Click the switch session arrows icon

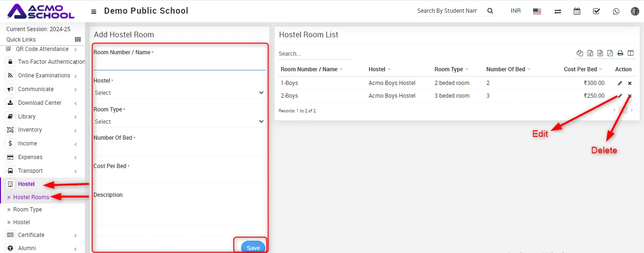pyautogui.click(x=558, y=11)
